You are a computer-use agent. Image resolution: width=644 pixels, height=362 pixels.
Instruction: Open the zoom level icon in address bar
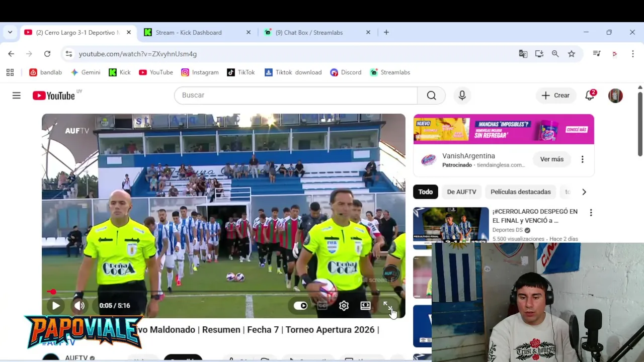click(x=555, y=54)
